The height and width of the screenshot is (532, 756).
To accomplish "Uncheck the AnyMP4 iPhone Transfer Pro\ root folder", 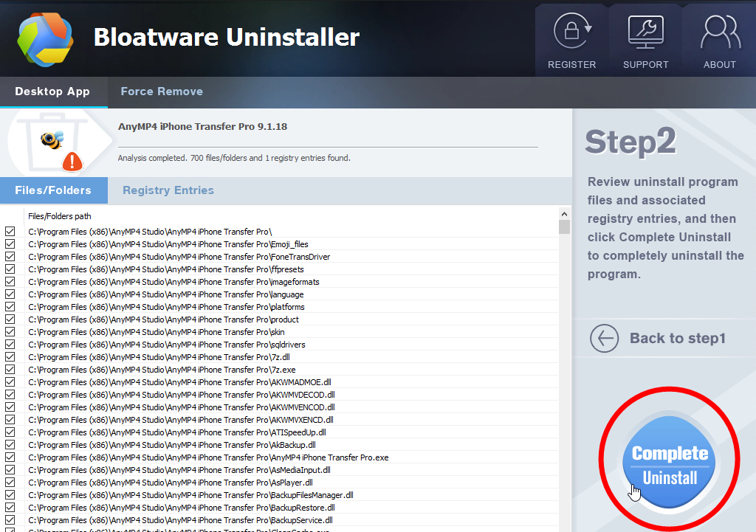I will (10, 232).
